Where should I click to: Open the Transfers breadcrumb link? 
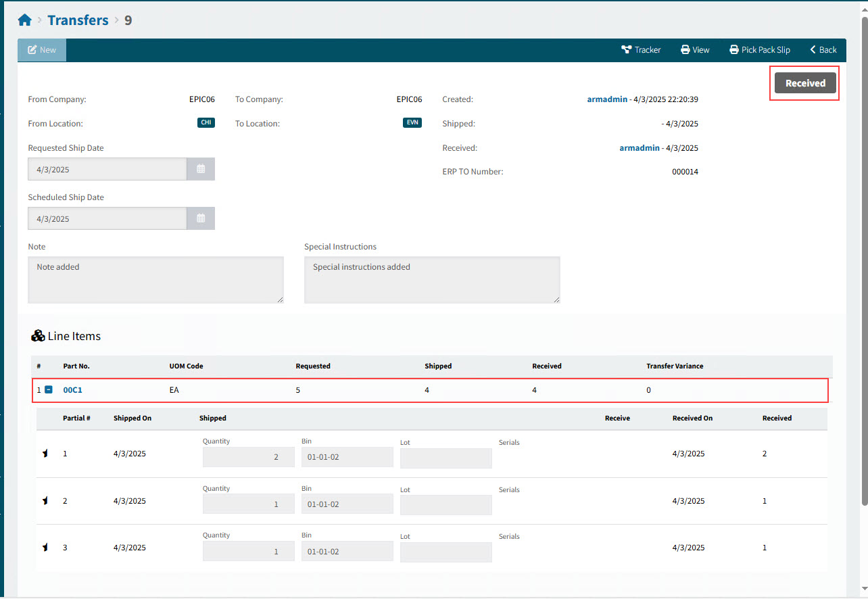click(78, 20)
